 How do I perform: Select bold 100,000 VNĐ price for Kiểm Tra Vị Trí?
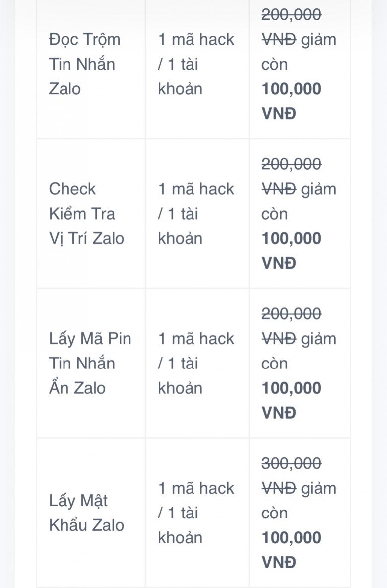(291, 251)
